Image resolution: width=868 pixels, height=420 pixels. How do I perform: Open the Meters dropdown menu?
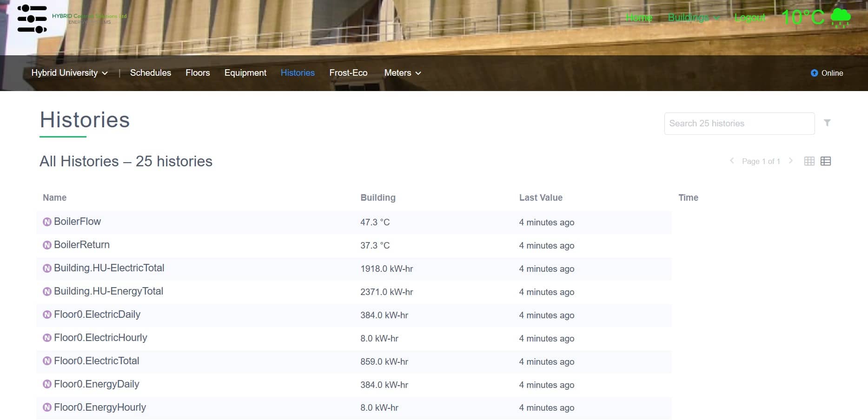pos(402,73)
